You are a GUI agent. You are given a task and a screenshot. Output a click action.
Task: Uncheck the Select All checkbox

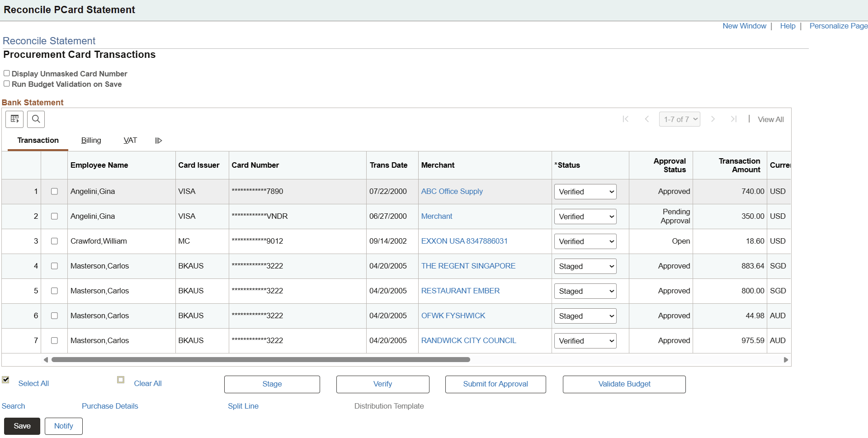click(x=5, y=380)
